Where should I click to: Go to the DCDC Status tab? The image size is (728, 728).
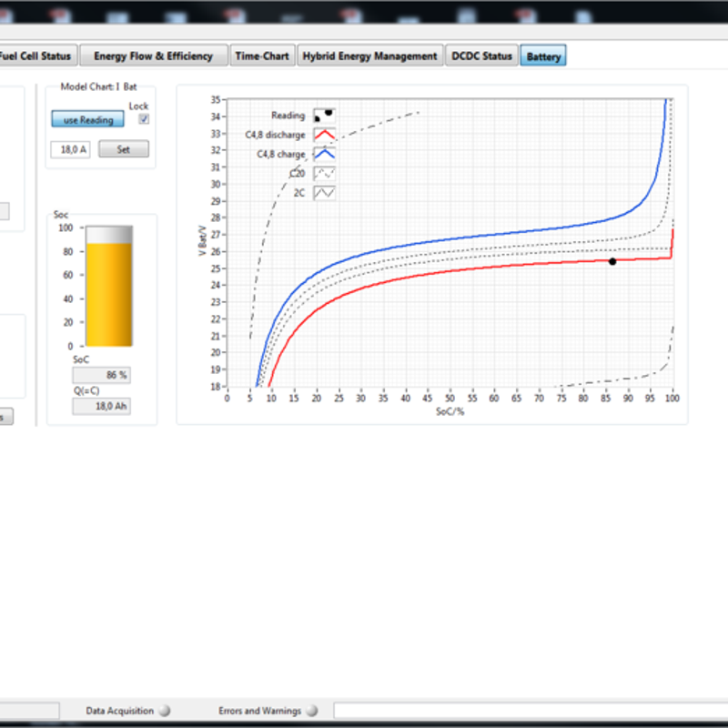click(481, 56)
